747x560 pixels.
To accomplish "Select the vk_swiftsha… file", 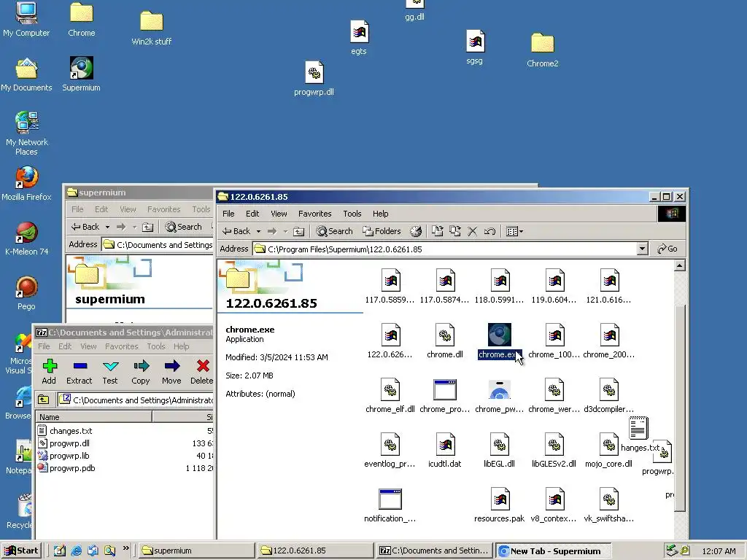I will [608, 505].
